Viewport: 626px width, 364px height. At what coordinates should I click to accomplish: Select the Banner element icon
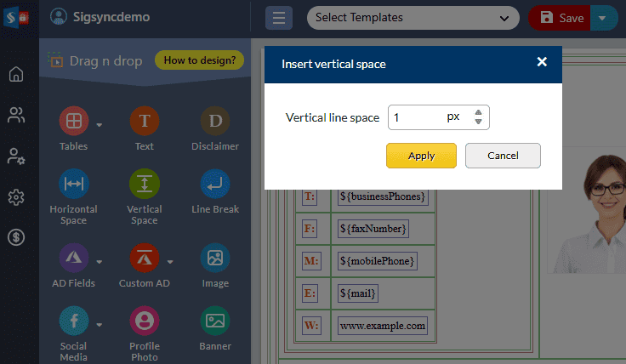click(214, 321)
